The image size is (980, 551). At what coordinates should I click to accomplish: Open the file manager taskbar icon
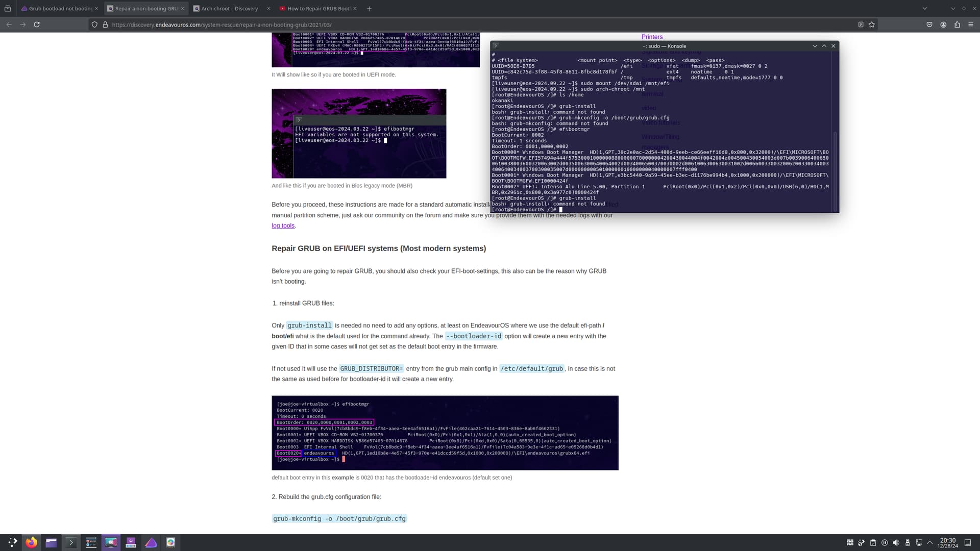point(51,542)
